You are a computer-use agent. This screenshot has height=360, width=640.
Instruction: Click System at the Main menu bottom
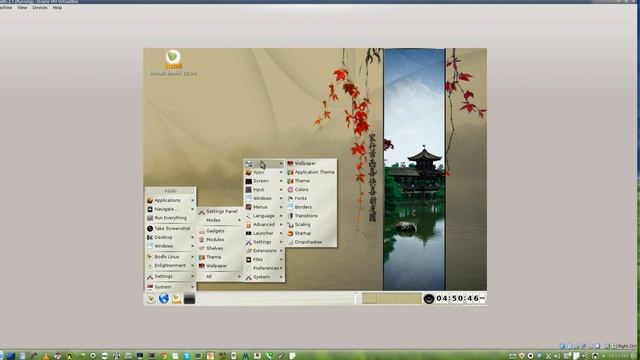170,287
